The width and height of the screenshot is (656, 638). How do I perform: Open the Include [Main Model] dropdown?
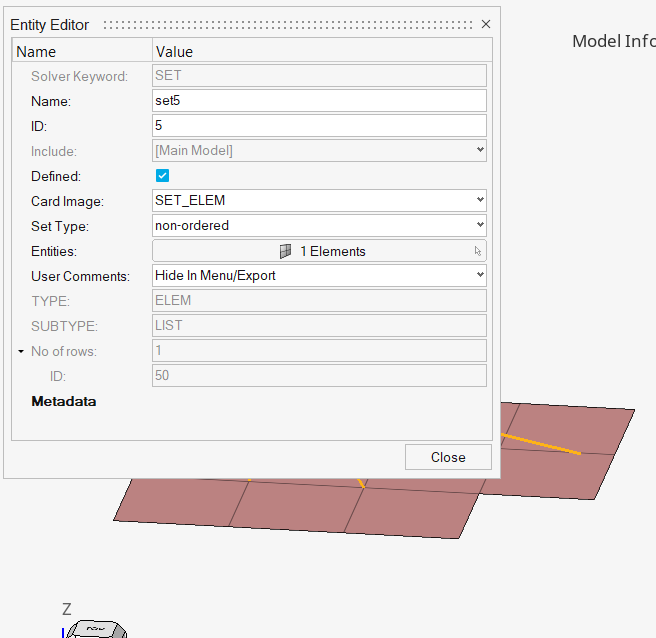(319, 151)
